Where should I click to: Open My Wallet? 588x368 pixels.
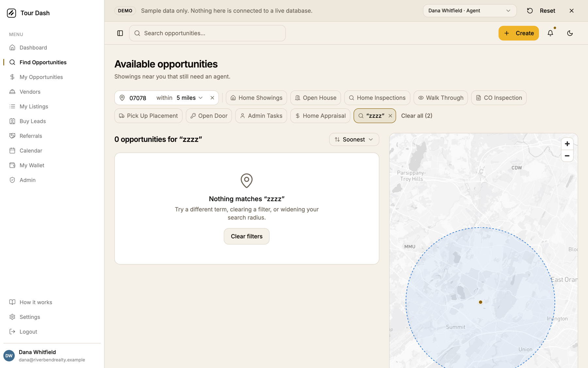(x=52, y=166)
